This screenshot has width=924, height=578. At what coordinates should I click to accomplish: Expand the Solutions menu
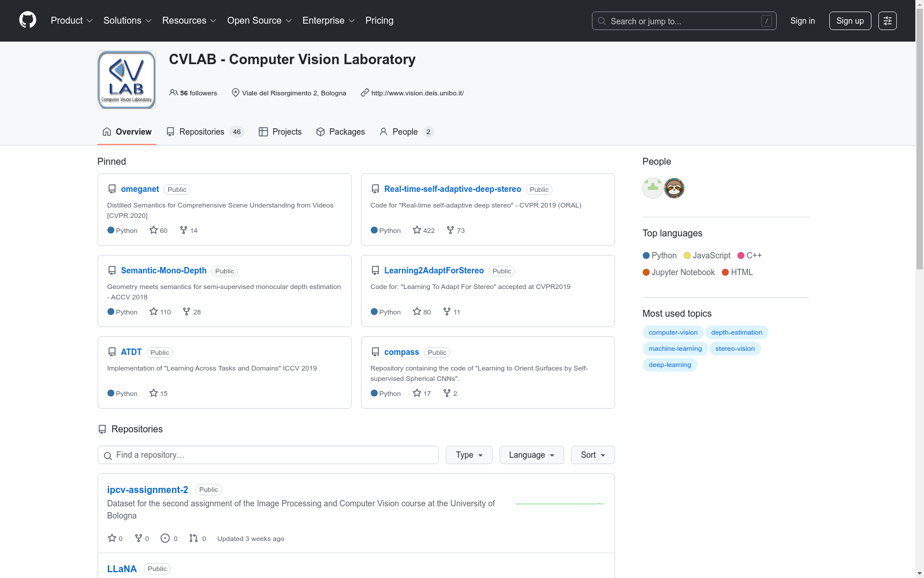pos(128,21)
